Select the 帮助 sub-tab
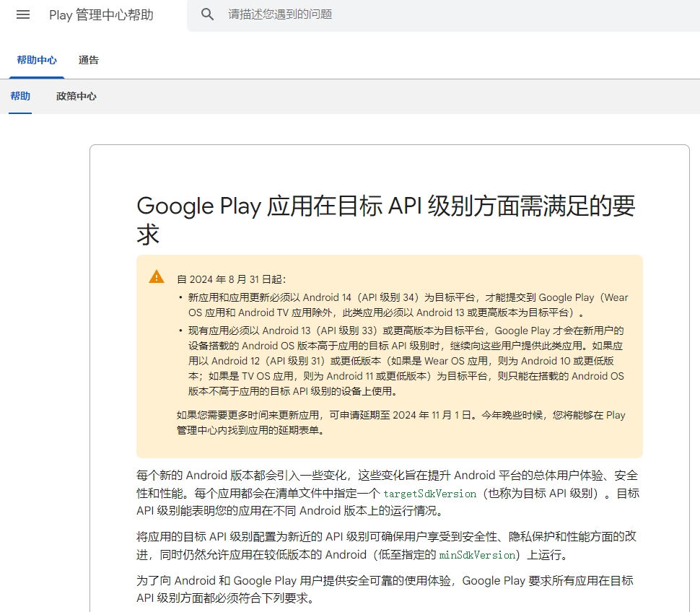The width and height of the screenshot is (700, 612). pyautogui.click(x=20, y=97)
